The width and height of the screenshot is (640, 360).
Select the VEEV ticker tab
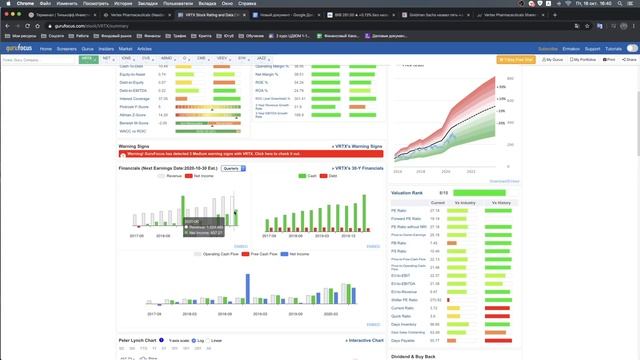tap(224, 59)
